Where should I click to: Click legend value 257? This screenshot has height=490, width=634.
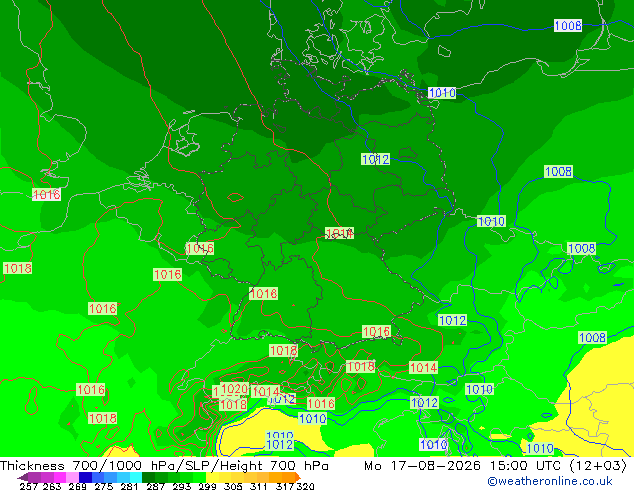pyautogui.click(x=28, y=486)
